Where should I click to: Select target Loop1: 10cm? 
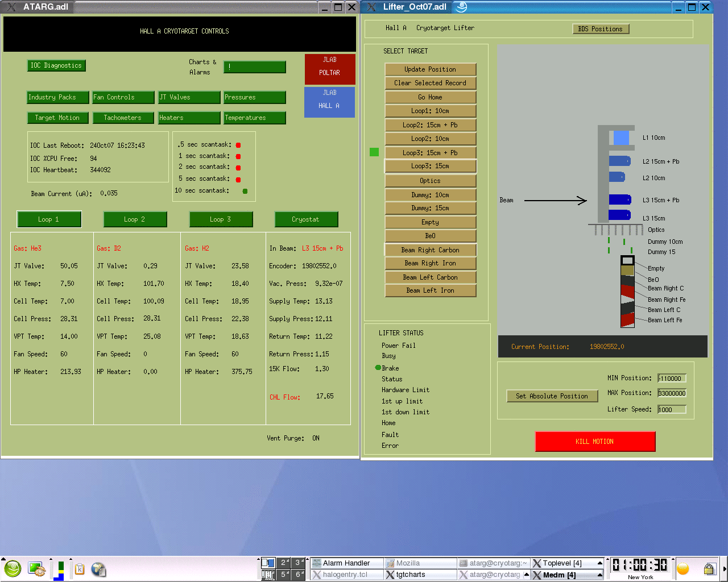[x=431, y=111]
